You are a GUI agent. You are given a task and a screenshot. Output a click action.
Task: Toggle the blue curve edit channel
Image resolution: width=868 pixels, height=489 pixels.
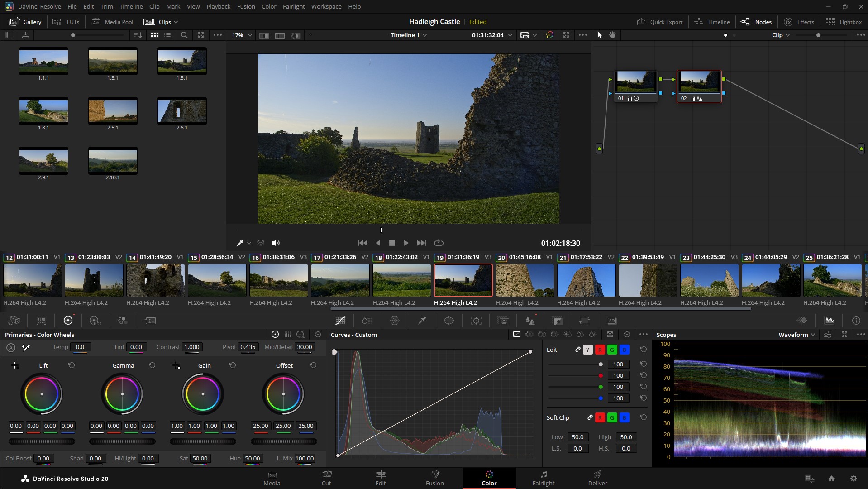[x=624, y=350]
